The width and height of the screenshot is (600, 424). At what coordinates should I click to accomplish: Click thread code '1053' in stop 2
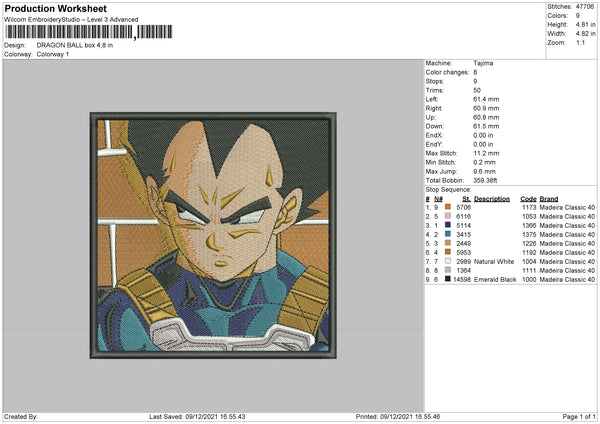(529, 216)
